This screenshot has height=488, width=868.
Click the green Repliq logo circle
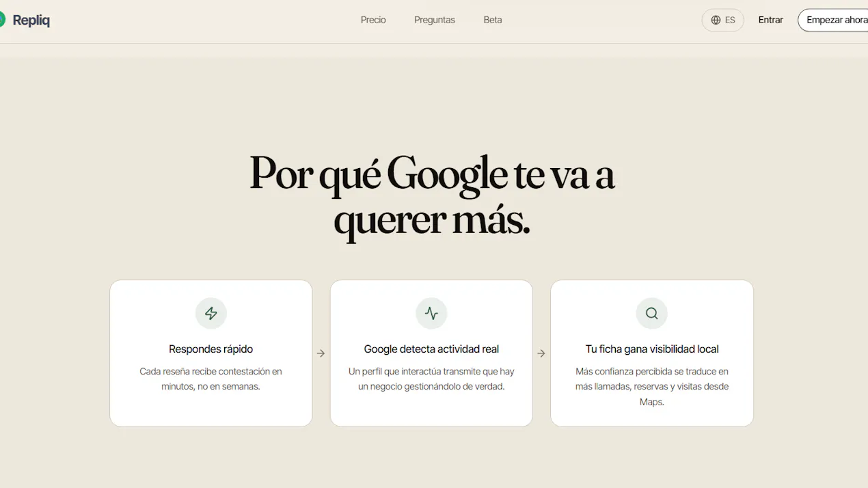(1, 20)
